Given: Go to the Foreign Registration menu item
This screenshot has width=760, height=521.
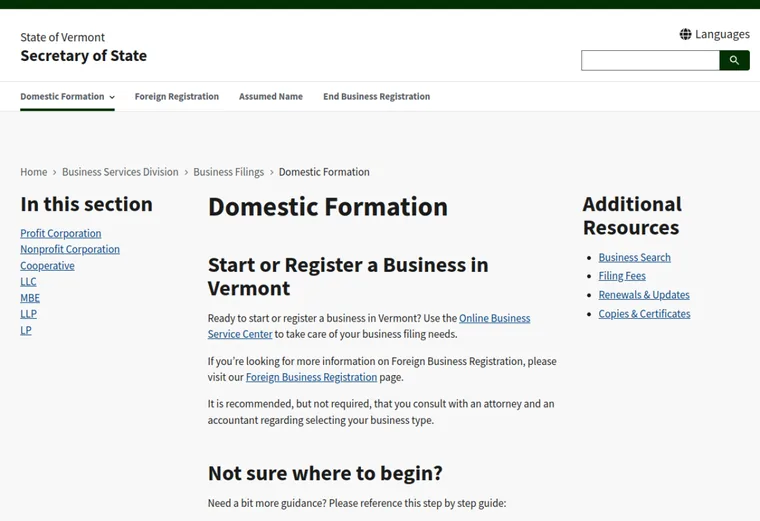Looking at the screenshot, I should (176, 96).
